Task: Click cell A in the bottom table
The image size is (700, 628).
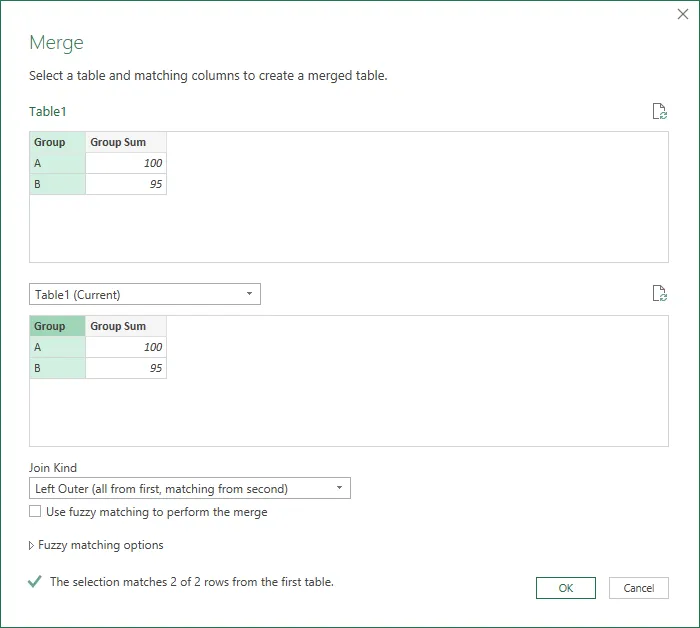Action: click(x=57, y=347)
